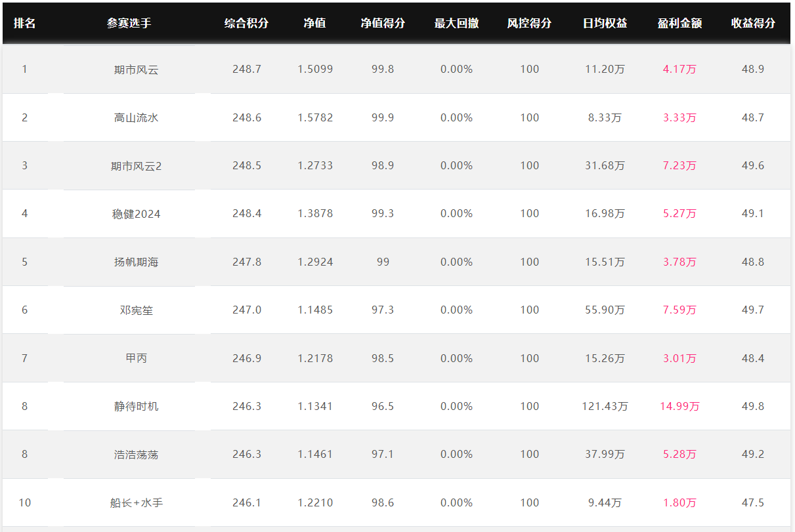Click the 盈利金额 column header
Viewport: 795px width, 532px height.
pos(679,23)
